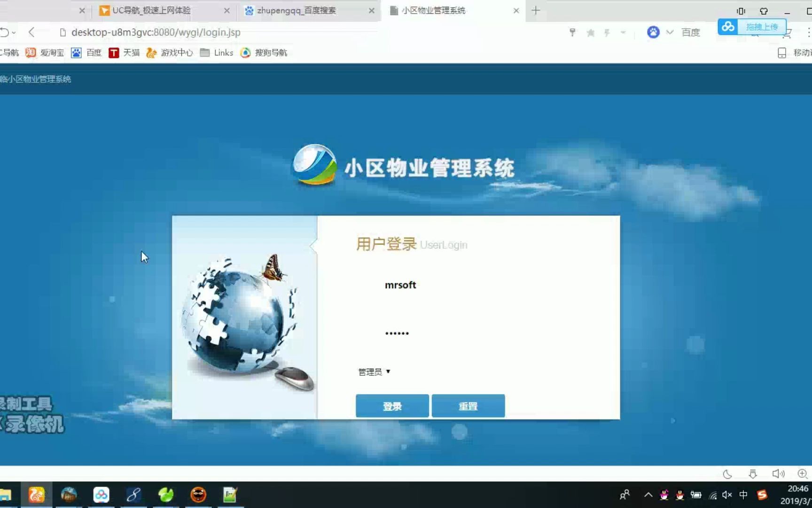
Task: Mute the speaker icon in taskbar tray
Action: point(727,495)
